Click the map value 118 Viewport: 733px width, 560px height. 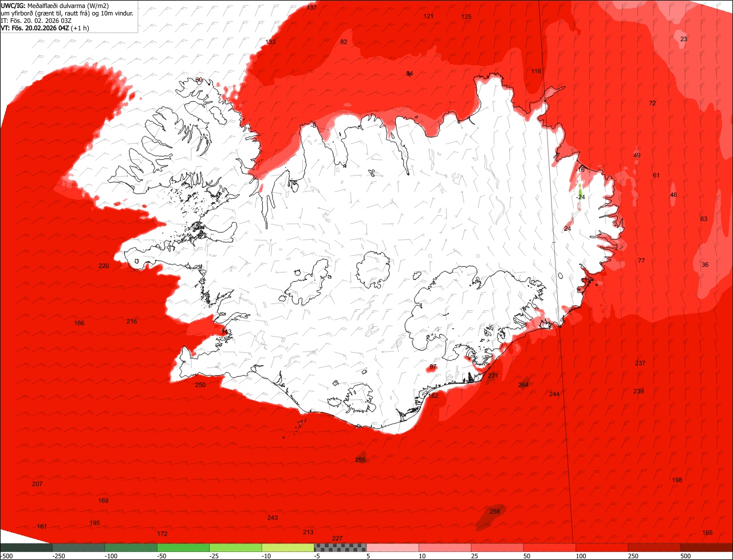[536, 71]
